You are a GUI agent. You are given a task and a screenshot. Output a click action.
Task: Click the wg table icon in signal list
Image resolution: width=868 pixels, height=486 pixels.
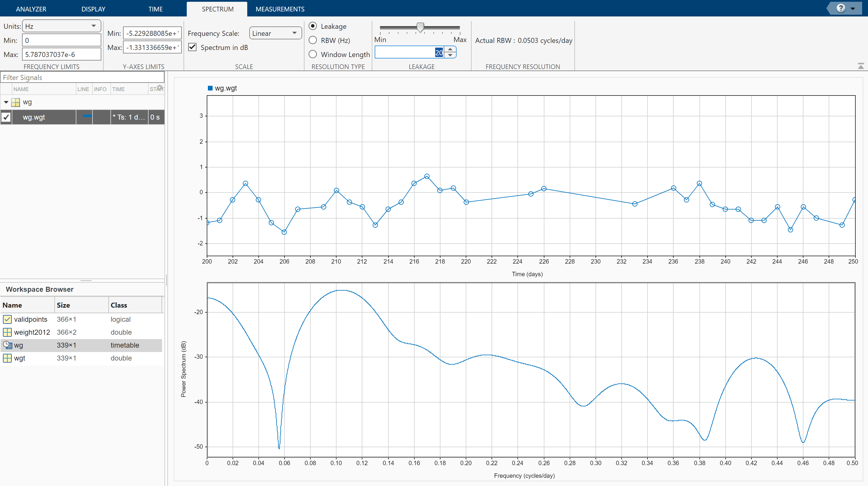point(16,102)
